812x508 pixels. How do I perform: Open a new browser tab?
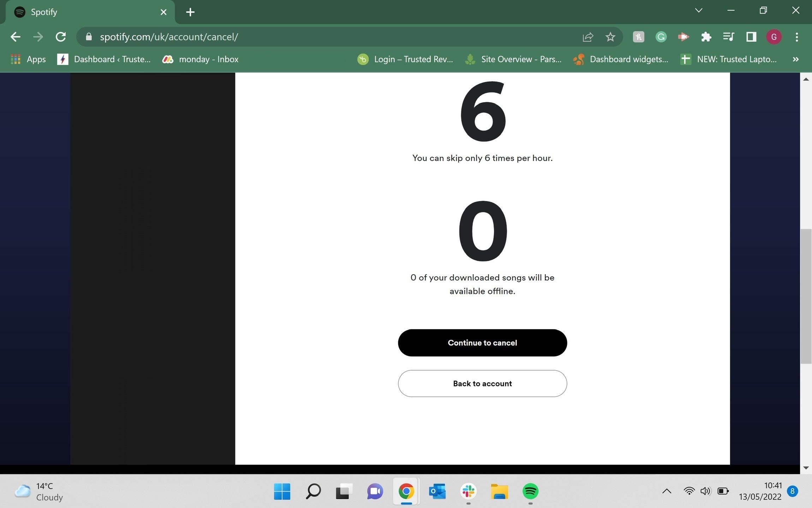(190, 12)
